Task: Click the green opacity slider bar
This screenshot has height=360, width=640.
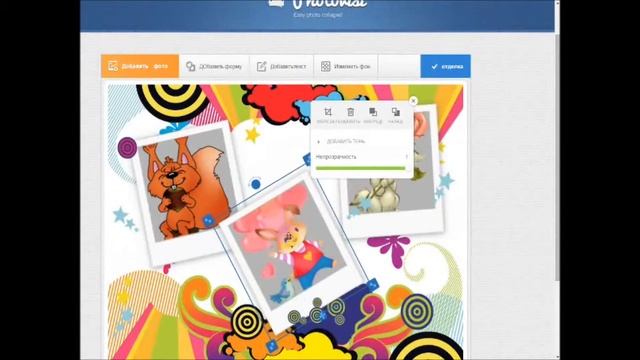Action: click(x=360, y=168)
